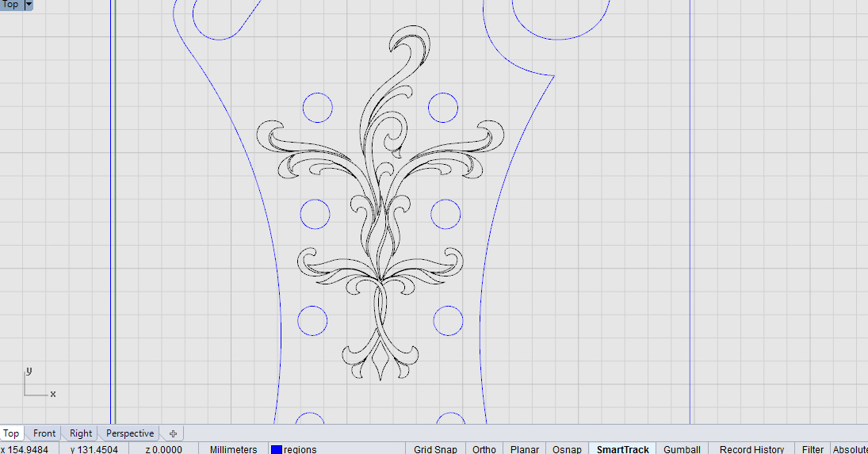The image size is (868, 454).
Task: Click the x 154.9484 coordinate readout
Action: pyautogui.click(x=25, y=449)
